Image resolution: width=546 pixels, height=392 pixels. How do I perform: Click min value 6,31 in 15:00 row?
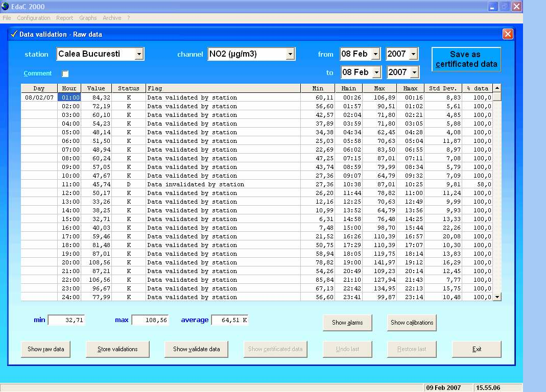pyautogui.click(x=318, y=219)
